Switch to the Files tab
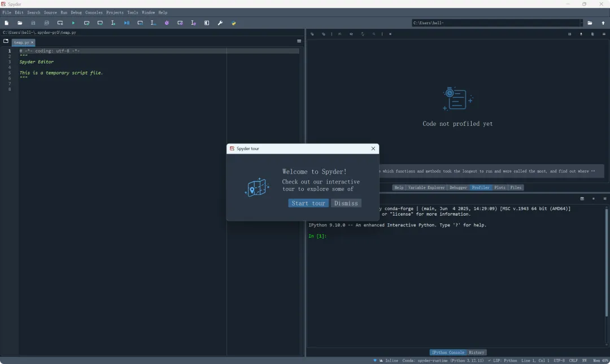Screen dimensions: 610x364 point(516,187)
